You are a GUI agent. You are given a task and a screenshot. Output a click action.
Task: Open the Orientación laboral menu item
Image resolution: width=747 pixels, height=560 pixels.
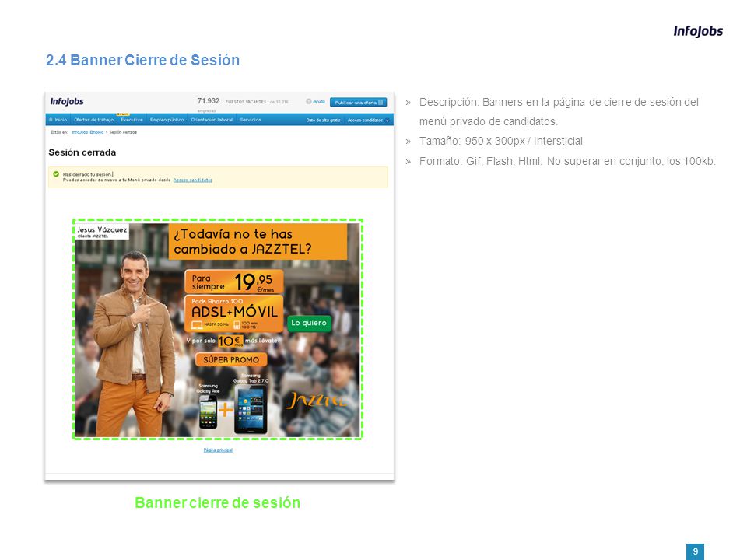tap(212, 120)
